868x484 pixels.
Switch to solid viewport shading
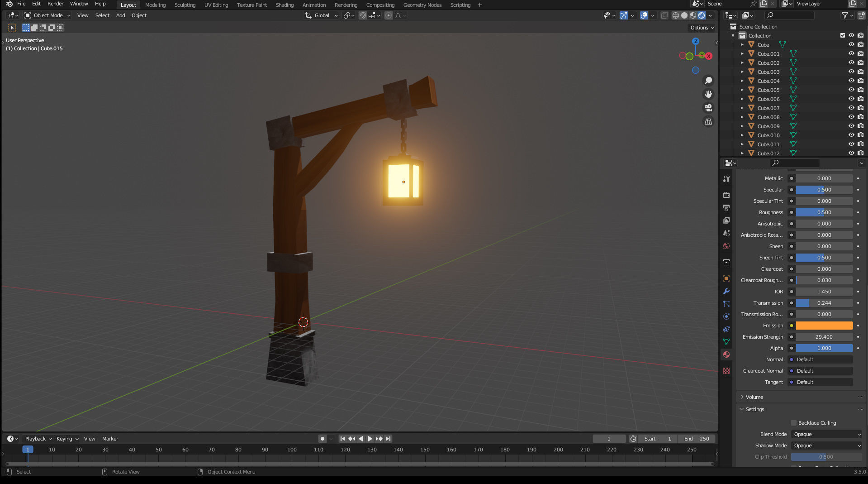684,15
